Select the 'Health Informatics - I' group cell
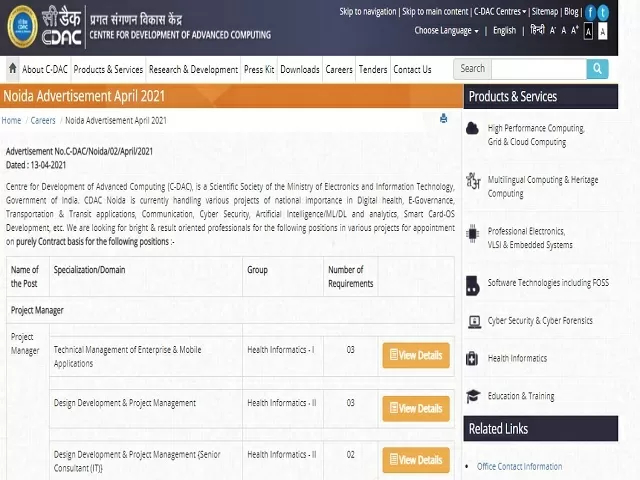The height and width of the screenshot is (480, 640). tap(283, 356)
